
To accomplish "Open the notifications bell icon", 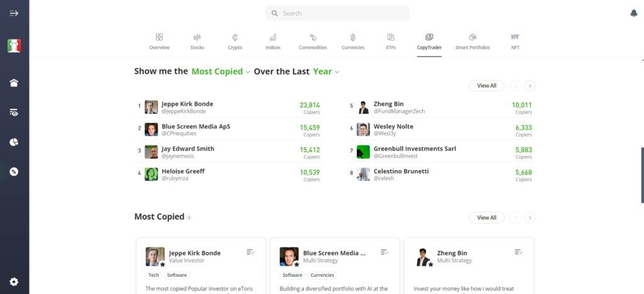I will coord(634,13).
